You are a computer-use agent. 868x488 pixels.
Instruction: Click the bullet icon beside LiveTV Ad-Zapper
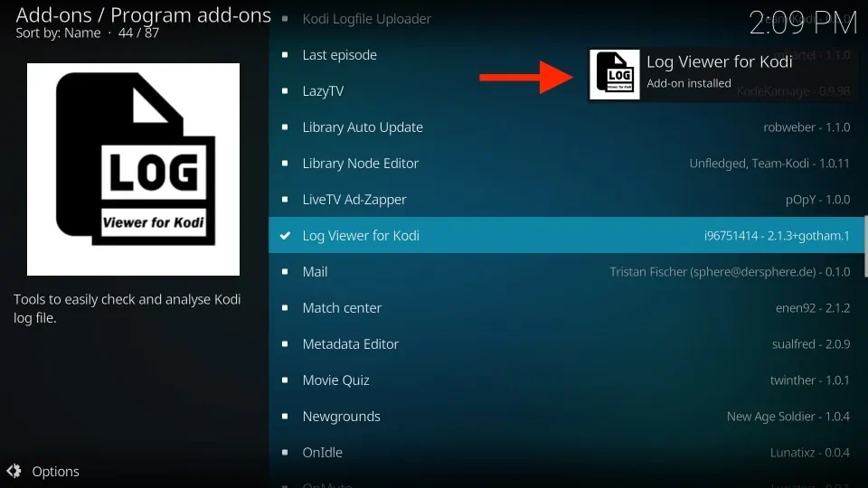(285, 199)
